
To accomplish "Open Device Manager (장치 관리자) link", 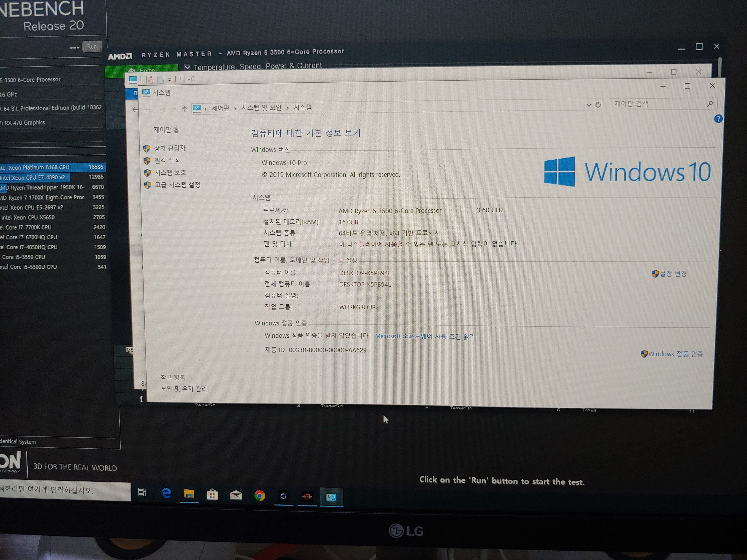I will [170, 148].
